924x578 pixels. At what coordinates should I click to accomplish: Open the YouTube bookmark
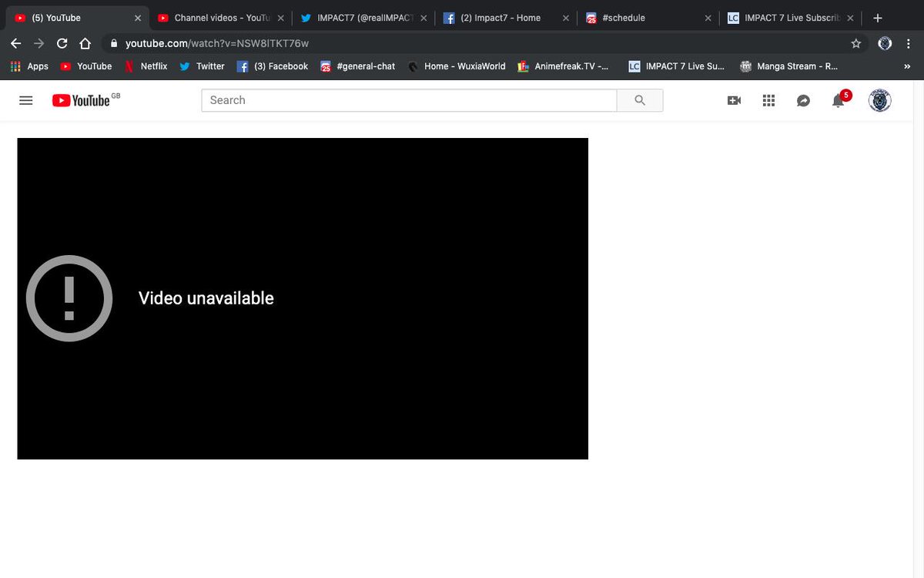(x=86, y=66)
